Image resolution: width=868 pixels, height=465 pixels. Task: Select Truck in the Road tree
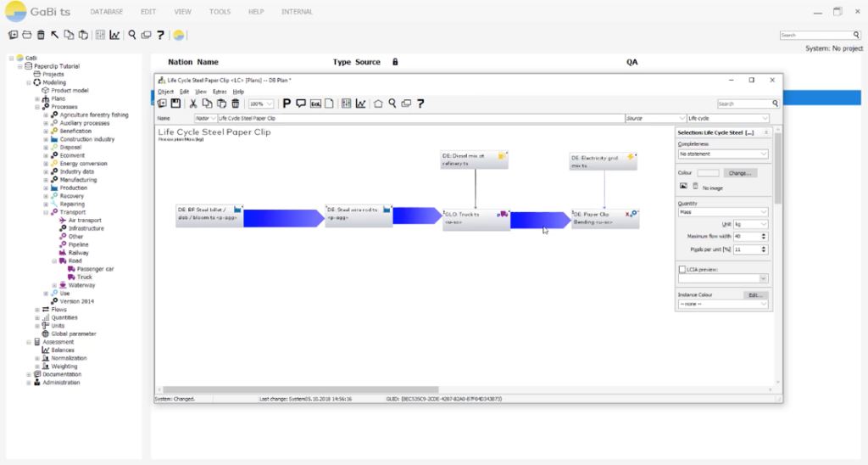85,277
